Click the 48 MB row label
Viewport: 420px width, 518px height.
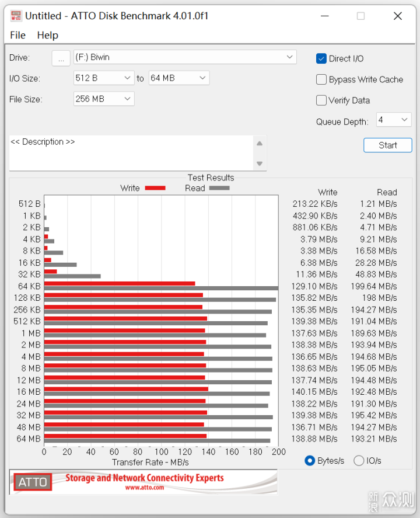tap(29, 427)
